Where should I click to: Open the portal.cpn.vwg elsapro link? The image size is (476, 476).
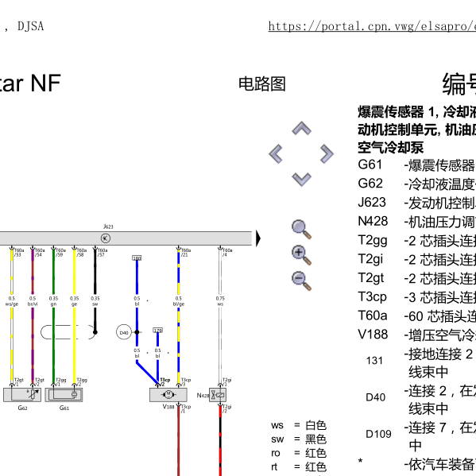[372, 26]
